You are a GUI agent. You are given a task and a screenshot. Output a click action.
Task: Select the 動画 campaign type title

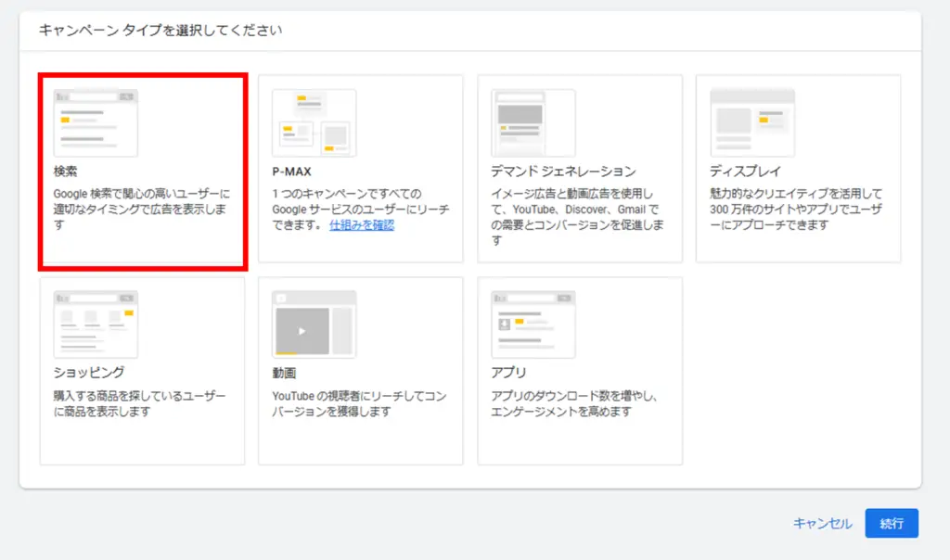point(284,373)
